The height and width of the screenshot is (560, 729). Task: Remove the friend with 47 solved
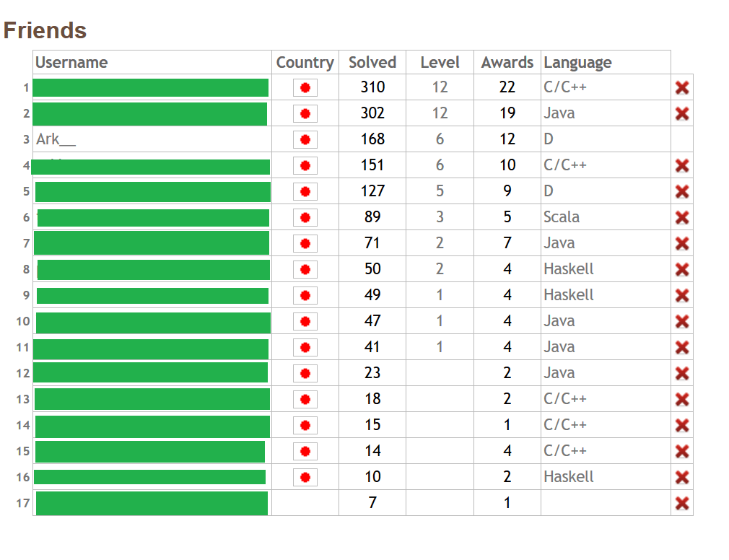pos(681,322)
